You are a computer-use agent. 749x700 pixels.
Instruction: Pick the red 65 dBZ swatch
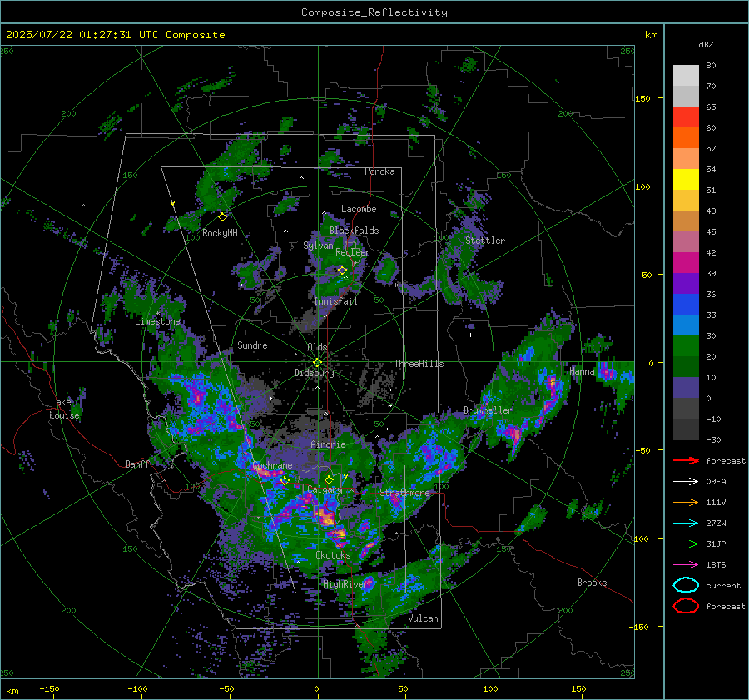686,117
